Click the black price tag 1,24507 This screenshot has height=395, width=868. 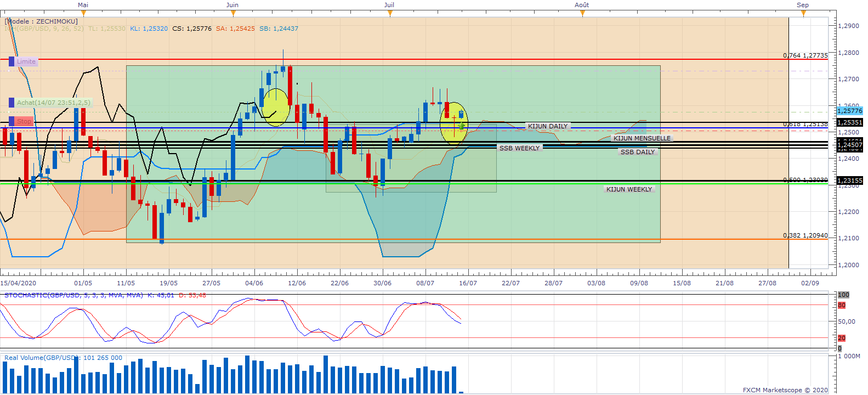849,145
